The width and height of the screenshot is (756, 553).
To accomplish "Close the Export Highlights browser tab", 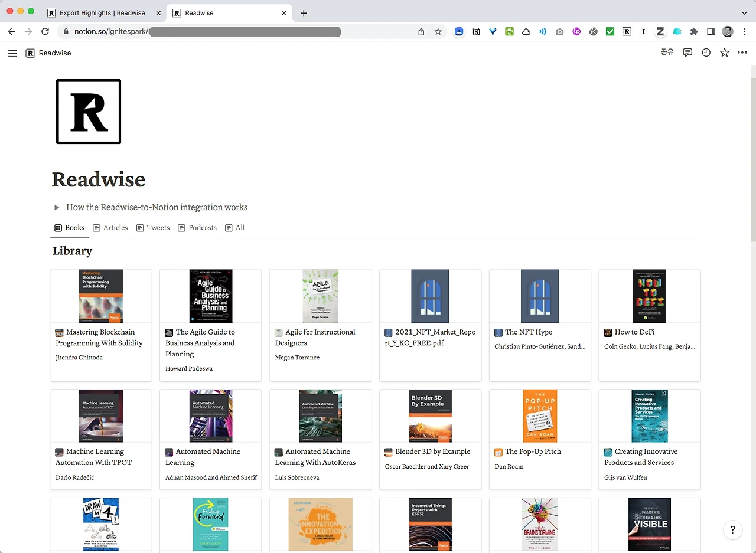I will [x=158, y=13].
